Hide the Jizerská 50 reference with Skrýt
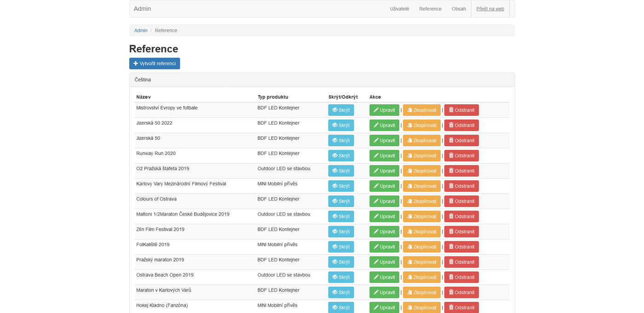Image resolution: width=644 pixels, height=313 pixels. [x=341, y=141]
